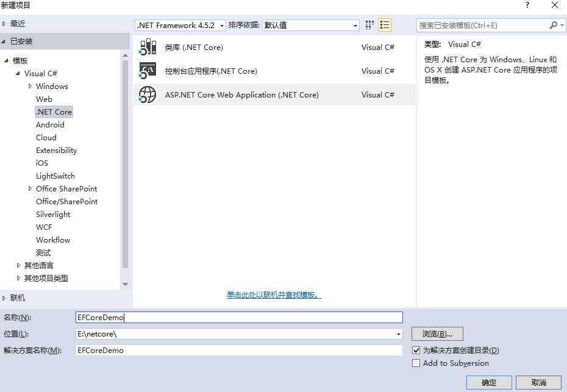Open search options dropdown arrow
Screen dimensions: 567x392
tap(562, 26)
